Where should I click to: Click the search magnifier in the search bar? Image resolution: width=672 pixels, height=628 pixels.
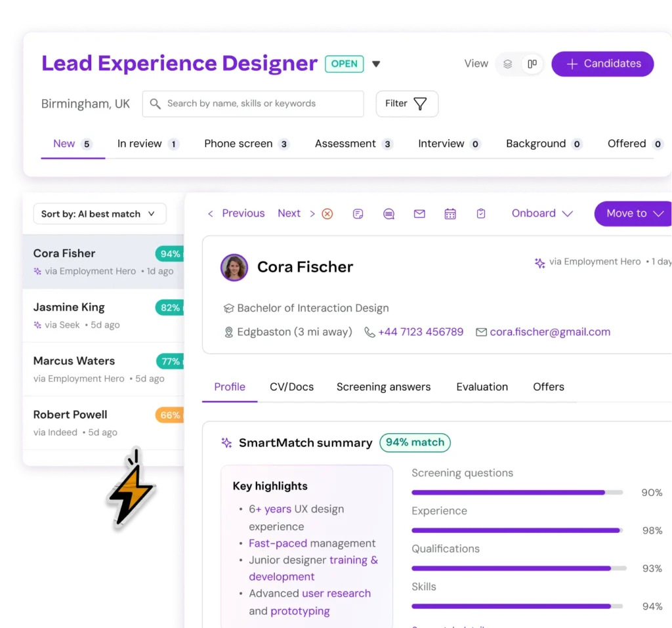tap(155, 104)
